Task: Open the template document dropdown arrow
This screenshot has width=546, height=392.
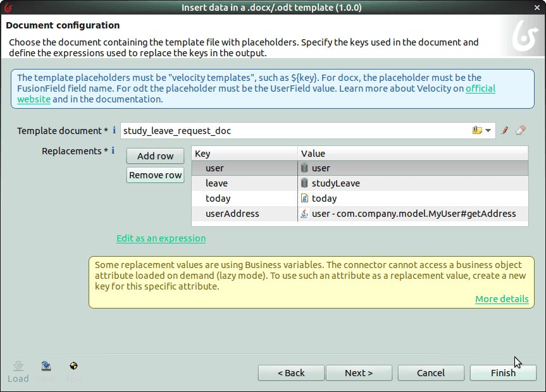Action: pos(488,130)
